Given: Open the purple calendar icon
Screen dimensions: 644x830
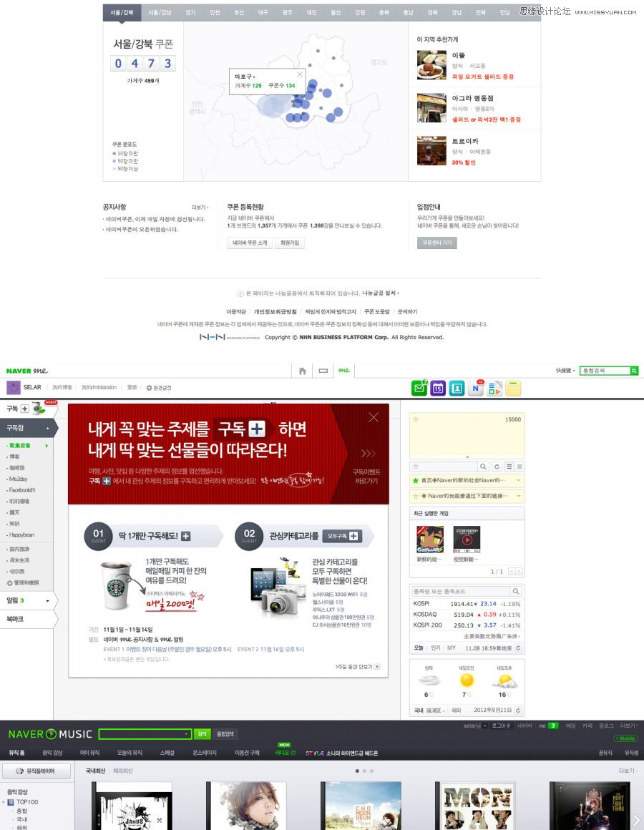Looking at the screenshot, I should pyautogui.click(x=438, y=388).
